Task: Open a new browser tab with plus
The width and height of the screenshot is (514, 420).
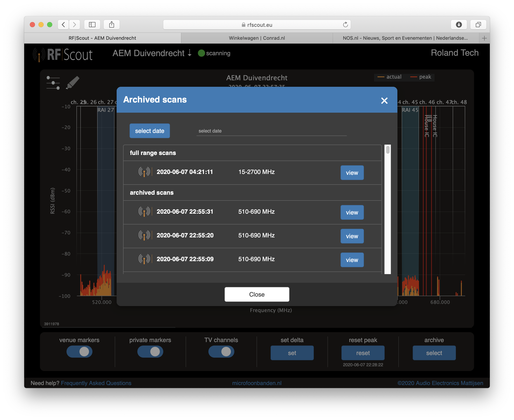Action: (x=484, y=38)
